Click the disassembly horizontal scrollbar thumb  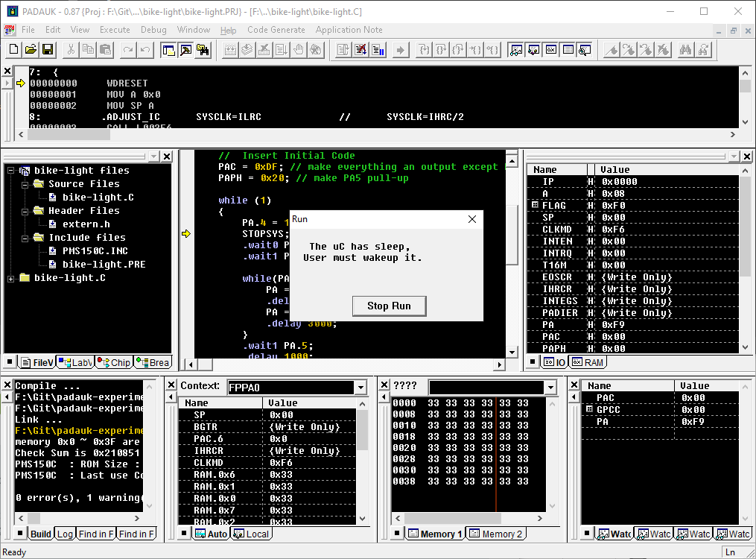pyautogui.click(x=69, y=135)
